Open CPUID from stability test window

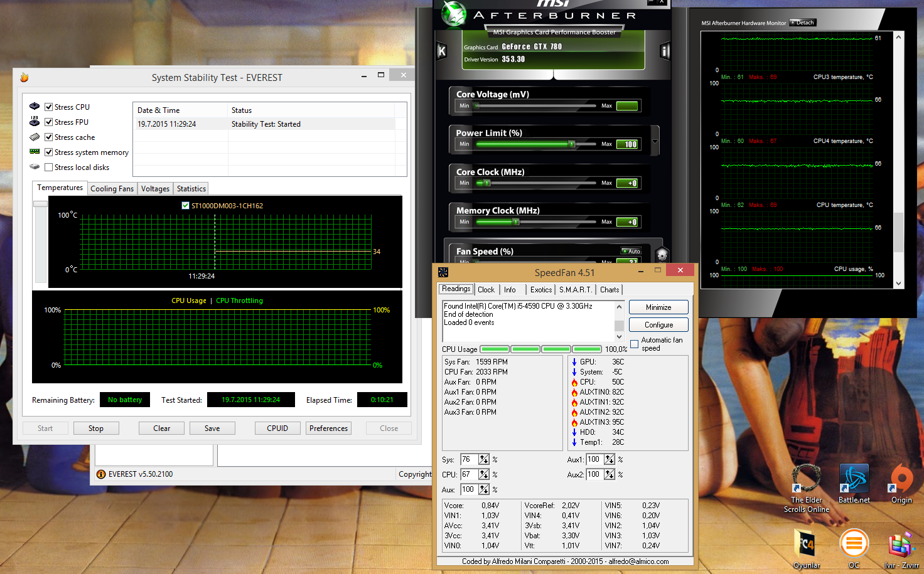pyautogui.click(x=277, y=428)
